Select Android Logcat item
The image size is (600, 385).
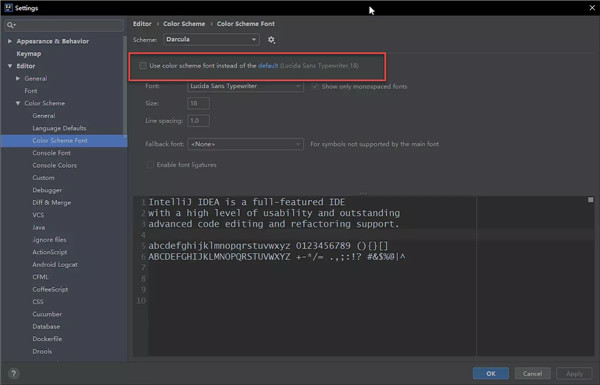[55, 264]
